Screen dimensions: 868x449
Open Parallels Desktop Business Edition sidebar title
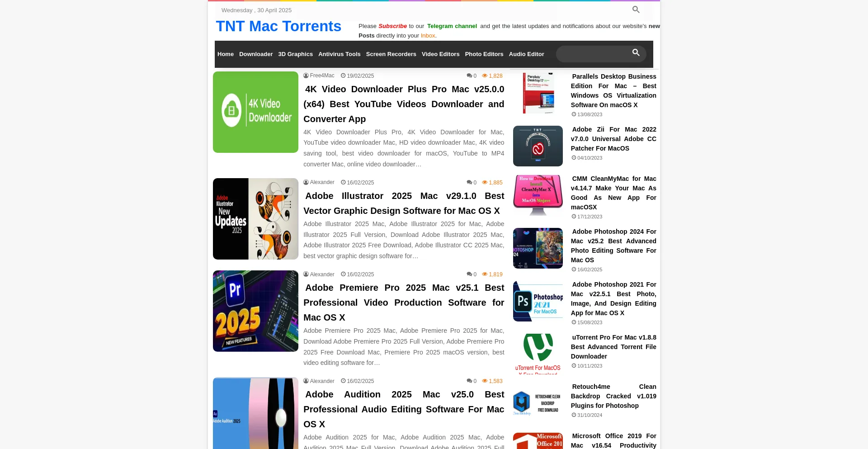point(613,90)
